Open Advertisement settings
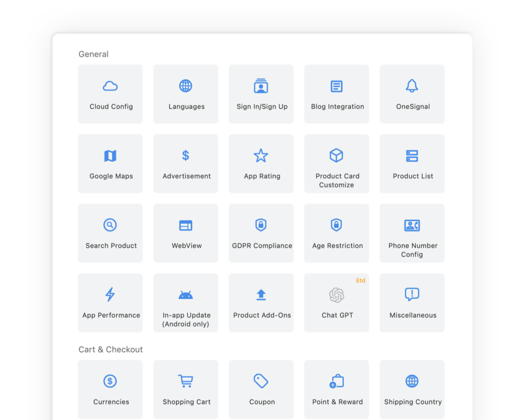The image size is (525, 420). [x=186, y=163]
